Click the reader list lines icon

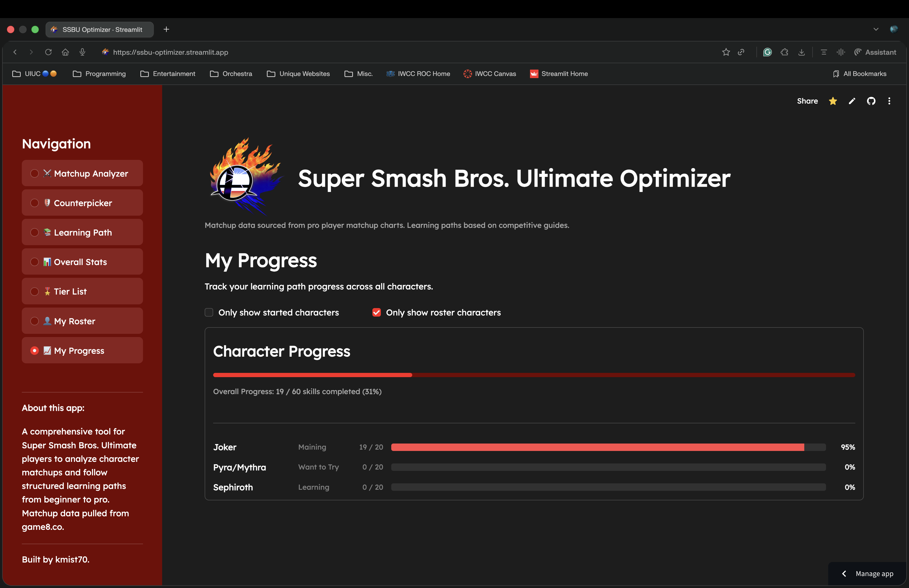pyautogui.click(x=824, y=52)
